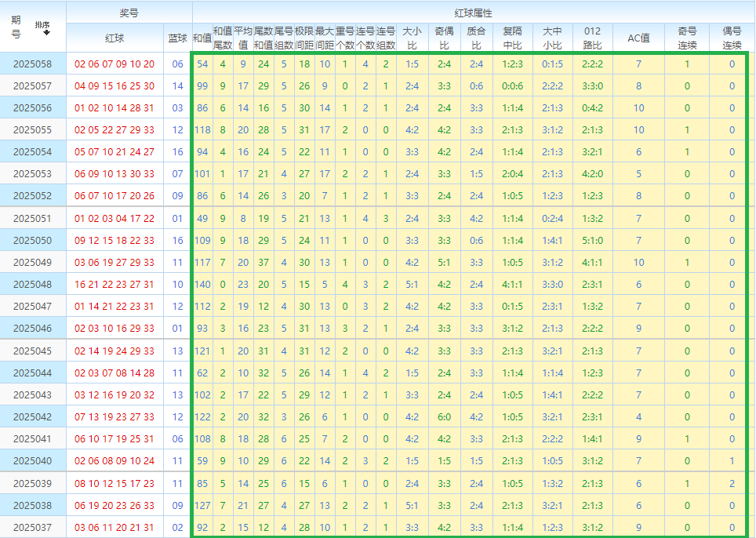Screen dimensions: 756x538
Task: Click the 012路比 column header
Action: (x=592, y=38)
